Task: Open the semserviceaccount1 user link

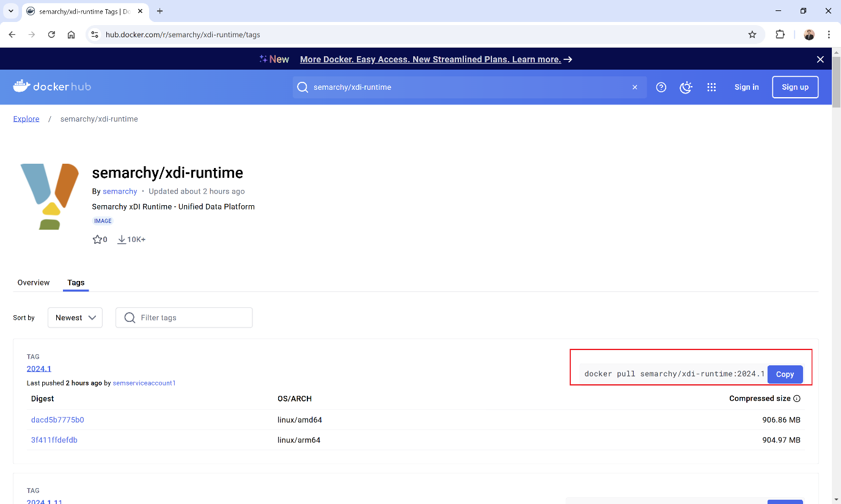Action: coord(144,383)
